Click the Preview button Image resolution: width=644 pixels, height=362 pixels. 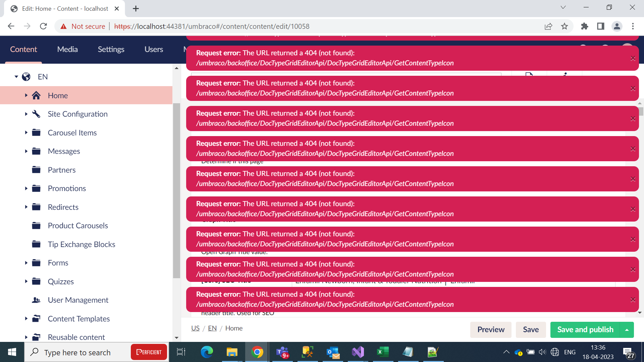[x=490, y=330]
